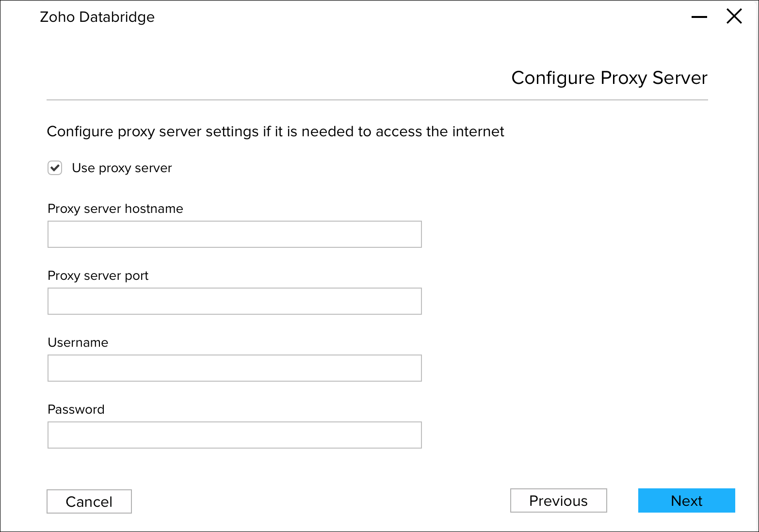Go back with the Previous button
Image resolution: width=759 pixels, height=532 pixels.
(x=558, y=500)
